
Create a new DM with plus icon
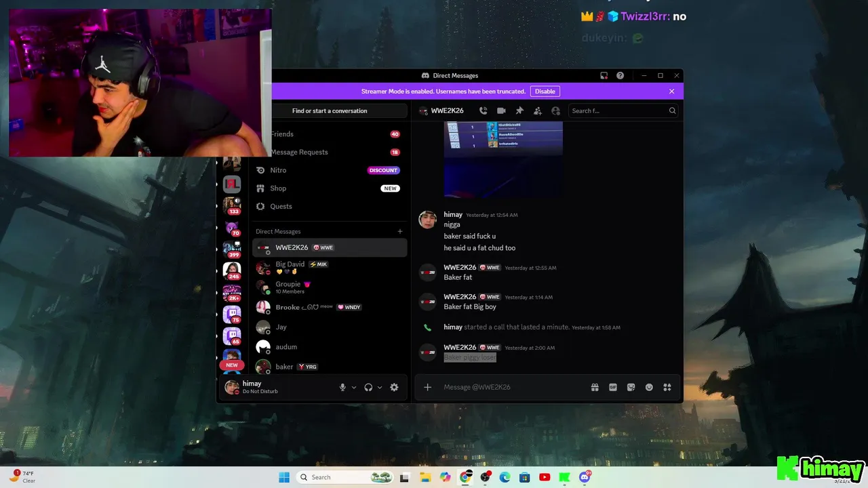pos(399,231)
